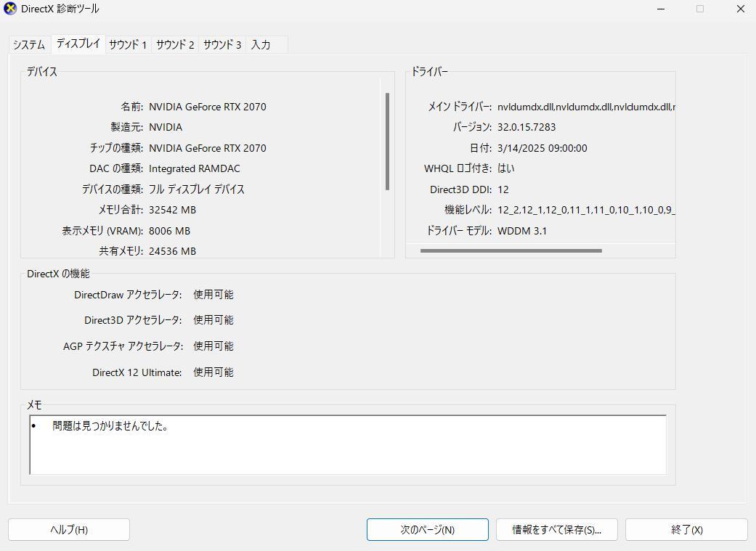This screenshot has width=756, height=551.
Task: Select the ディスプレイ tab
Action: (x=78, y=44)
